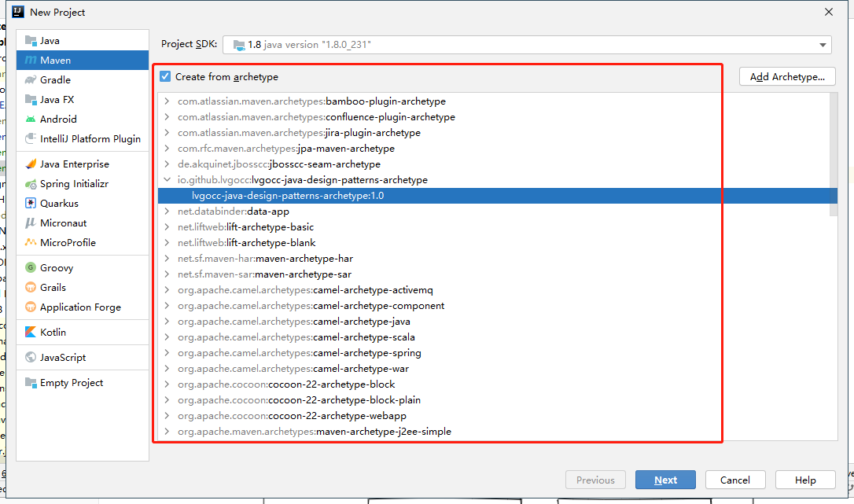Click the Micronaut mu icon
This screenshot has height=504, width=854.
pyautogui.click(x=31, y=223)
